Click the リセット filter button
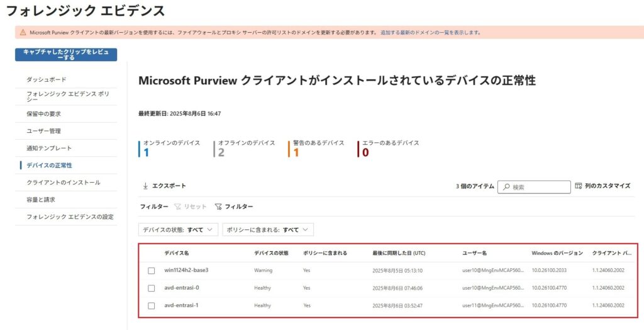 (190, 207)
